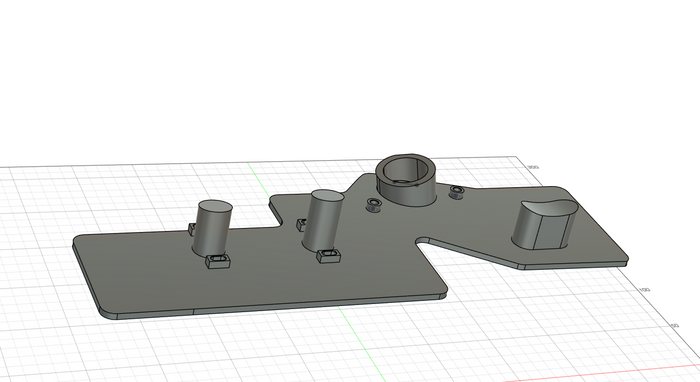Select the hollow ring boss on the plate
The height and width of the screenshot is (382, 700).
(406, 180)
